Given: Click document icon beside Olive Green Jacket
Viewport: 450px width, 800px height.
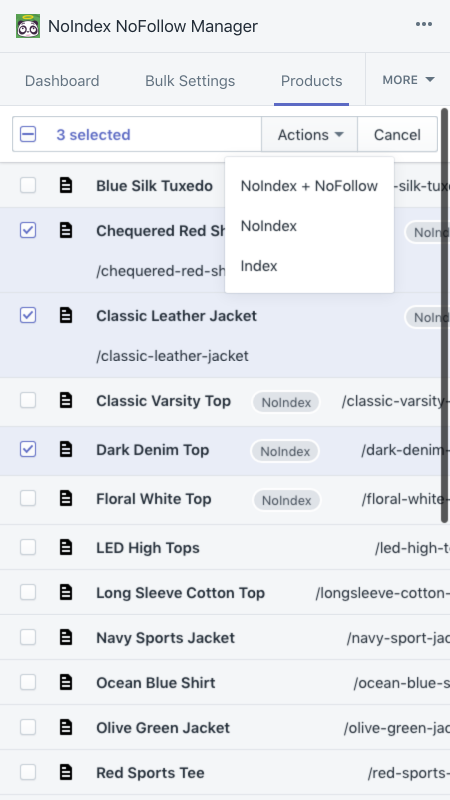Looking at the screenshot, I should point(66,727).
